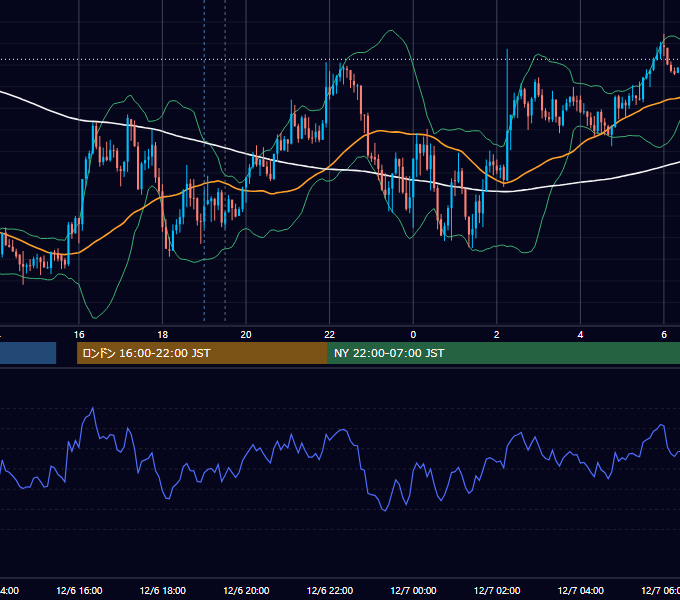Click the 2 hour label on price chart axis
The width and height of the screenshot is (680, 600).
pyautogui.click(x=497, y=335)
